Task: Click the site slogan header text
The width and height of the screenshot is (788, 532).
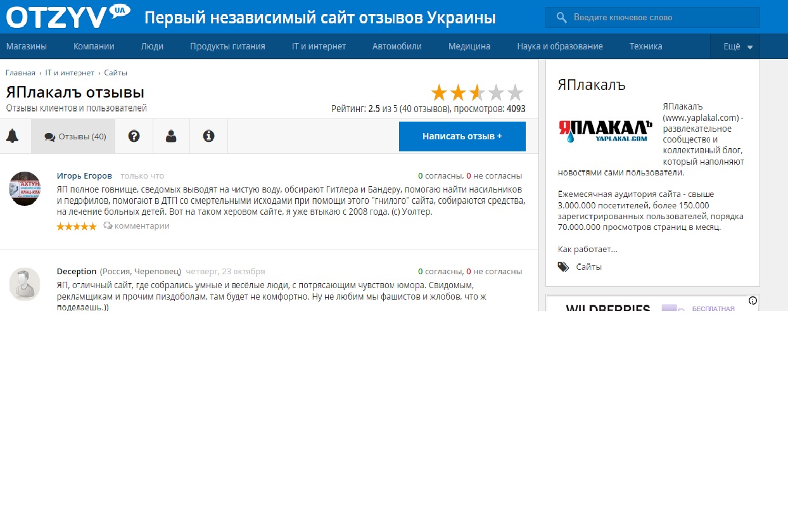Action: (320, 18)
